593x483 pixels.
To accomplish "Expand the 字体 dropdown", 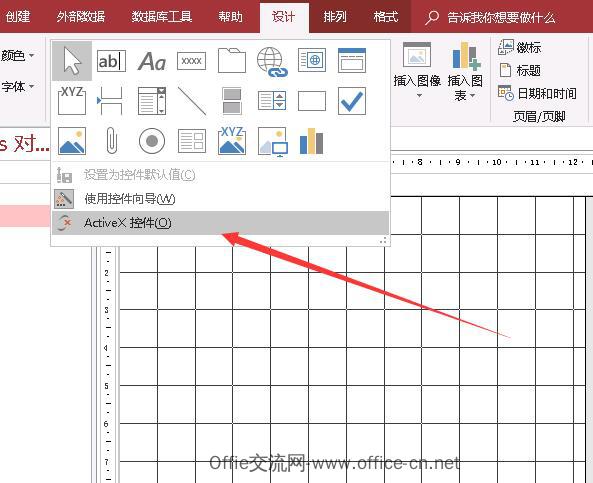I will (x=17, y=87).
